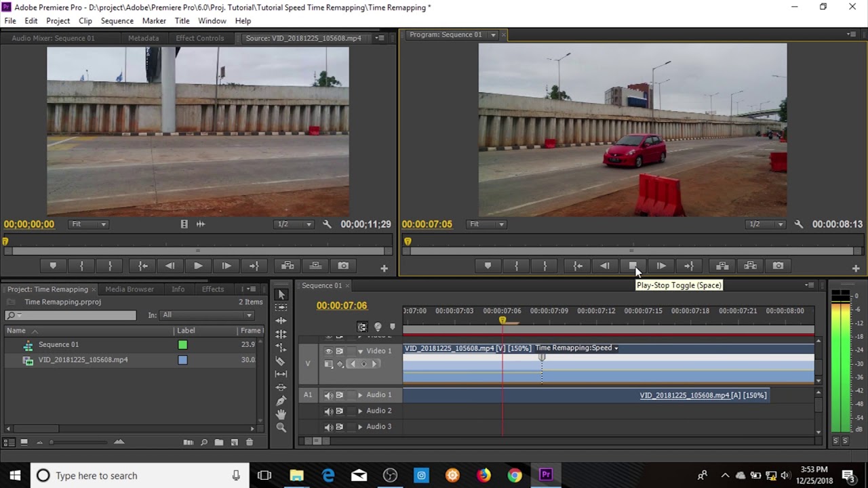The height and width of the screenshot is (488, 868).
Task: Switch to the Media Browser tab
Action: point(130,289)
